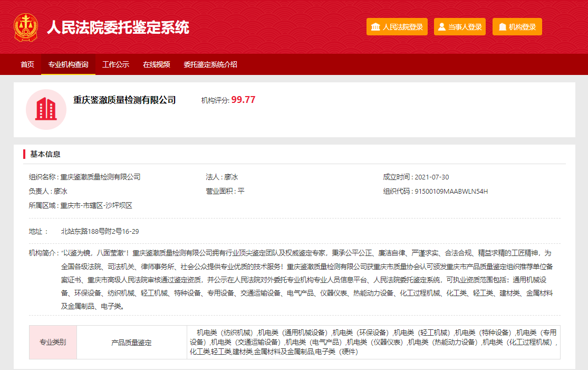Click the pink organization building avatar
Image resolution: width=588 pixels, height=370 pixels.
click(x=46, y=109)
